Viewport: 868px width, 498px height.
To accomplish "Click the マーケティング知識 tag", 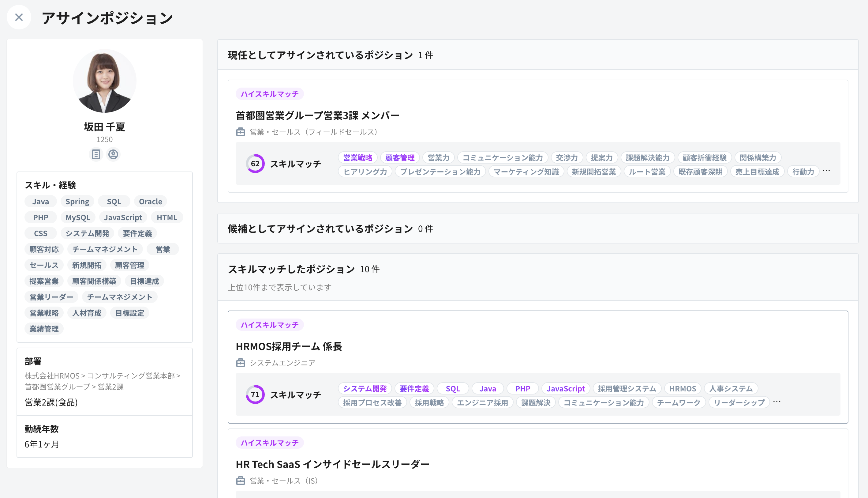I will [526, 172].
